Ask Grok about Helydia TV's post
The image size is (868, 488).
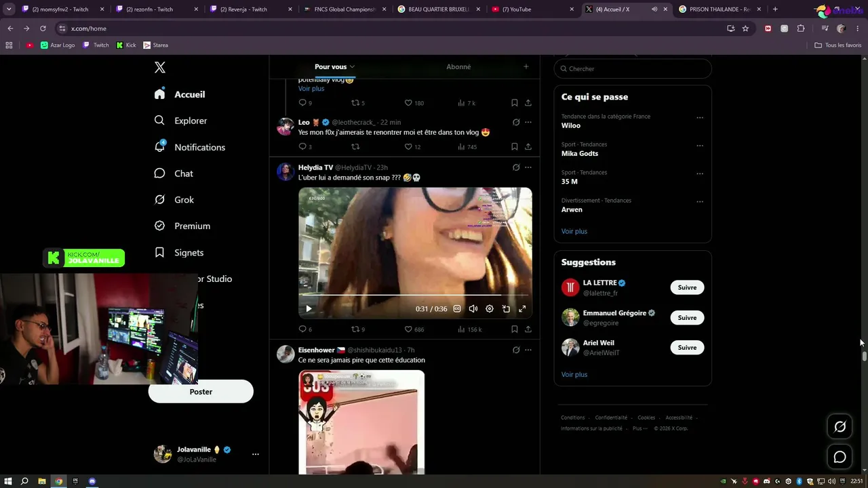(x=516, y=167)
